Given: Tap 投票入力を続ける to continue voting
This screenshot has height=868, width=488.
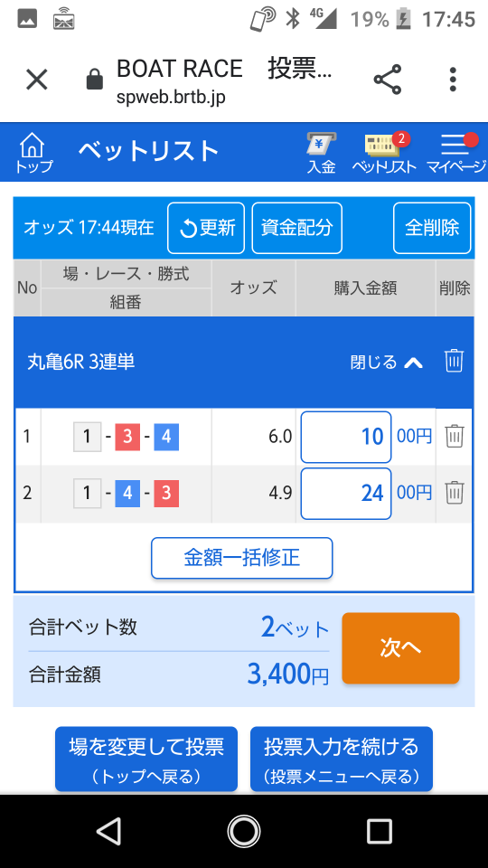Looking at the screenshot, I should click(x=342, y=759).
